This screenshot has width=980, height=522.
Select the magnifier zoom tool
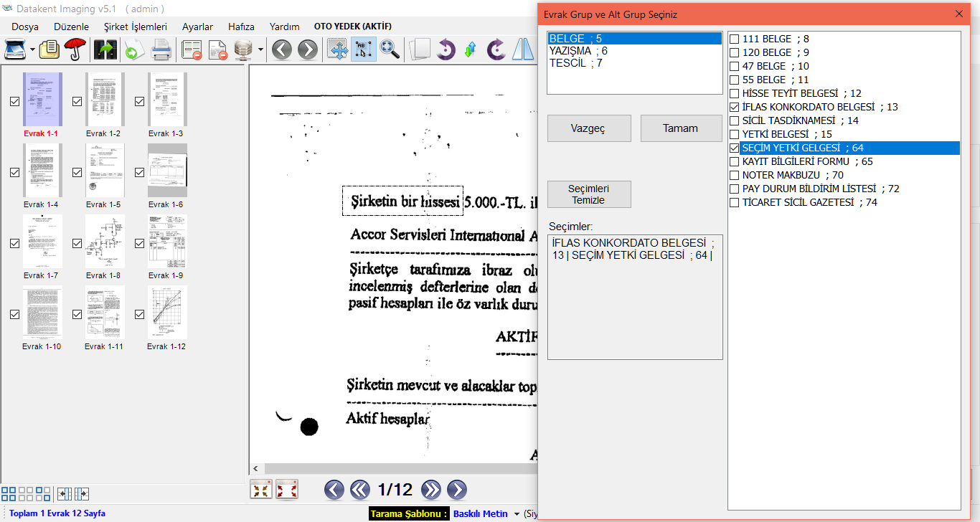[x=390, y=49]
